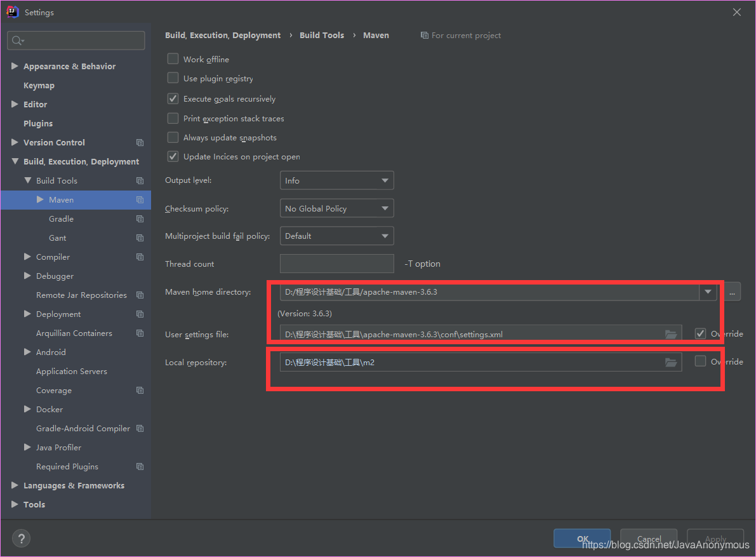Uncheck Execute goals recursively
Screen dimensions: 756x557
(173, 98)
